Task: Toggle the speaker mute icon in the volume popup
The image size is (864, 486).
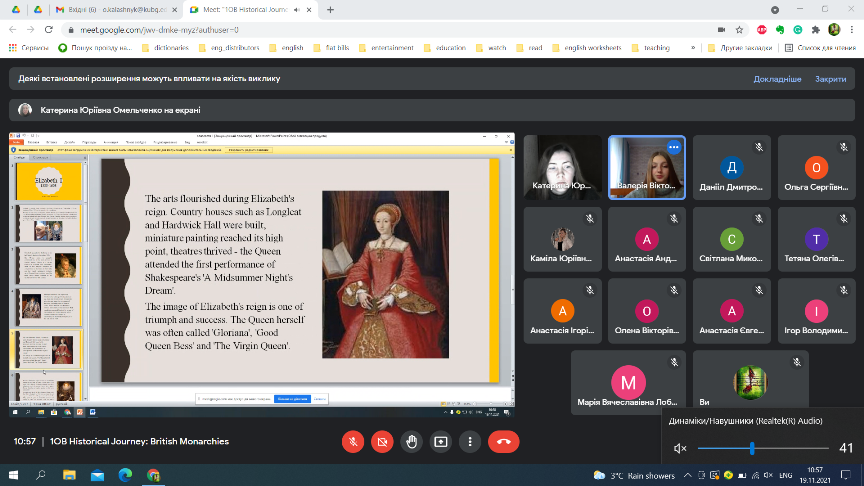Action: tap(680, 448)
